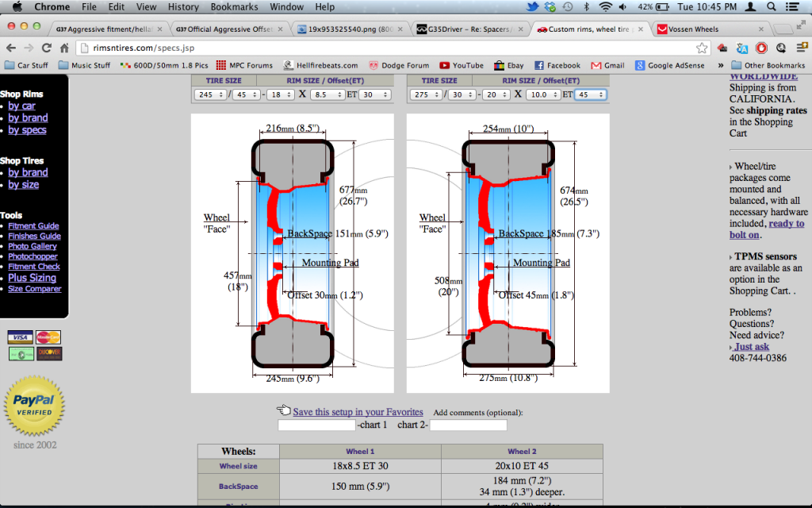Open the Other Bookmarks folder

(x=768, y=65)
